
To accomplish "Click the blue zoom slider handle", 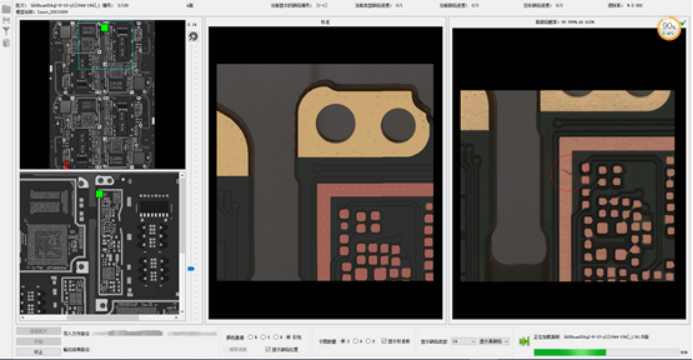I will pyautogui.click(x=191, y=269).
